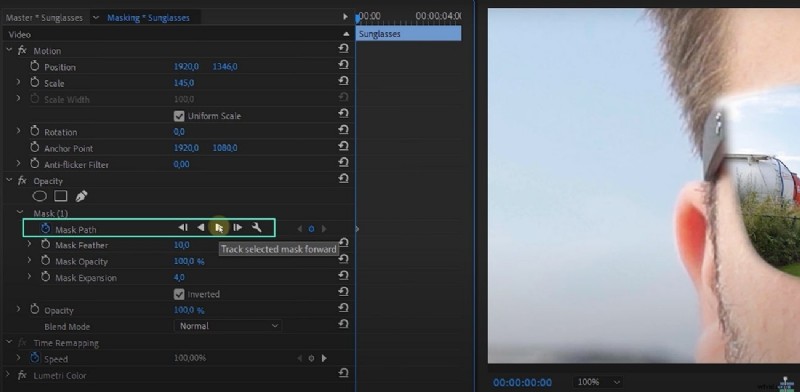
Task: Reset Mask Expansion parameter
Action: pyautogui.click(x=343, y=276)
